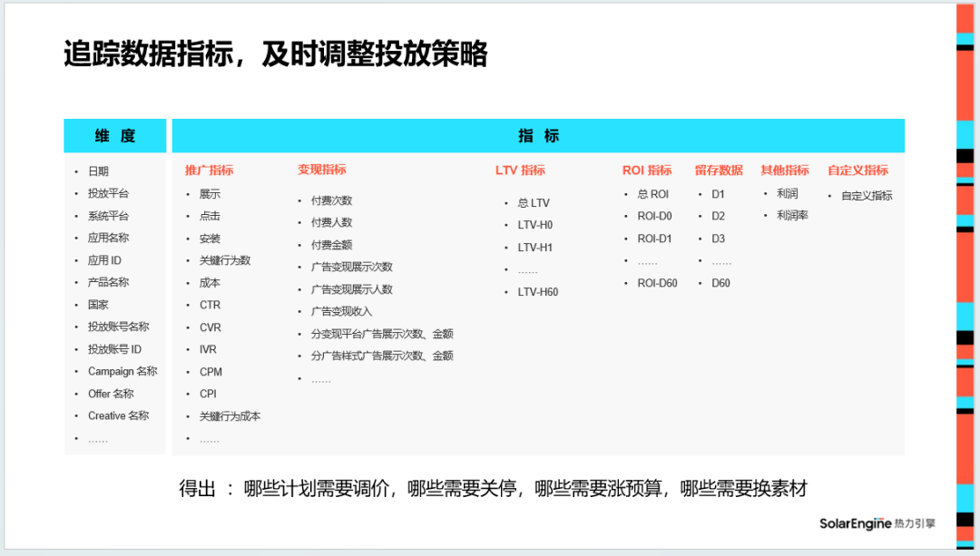Select the CVR list item
980x556 pixels.
(x=210, y=327)
